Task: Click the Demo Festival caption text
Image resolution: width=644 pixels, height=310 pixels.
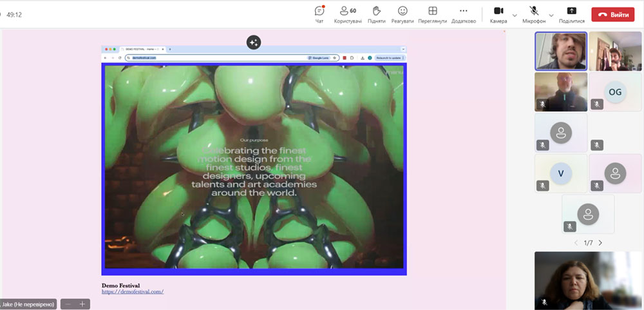Action: point(121,286)
